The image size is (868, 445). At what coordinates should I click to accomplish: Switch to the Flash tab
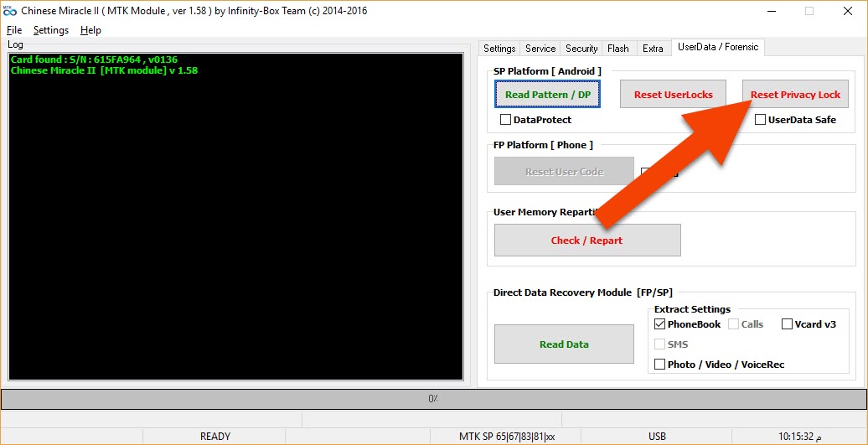pos(617,49)
